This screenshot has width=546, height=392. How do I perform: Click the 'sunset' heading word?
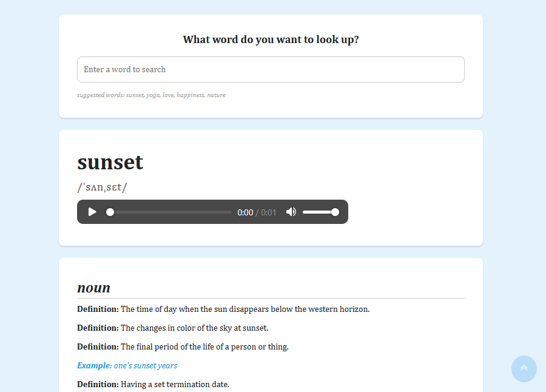click(110, 162)
